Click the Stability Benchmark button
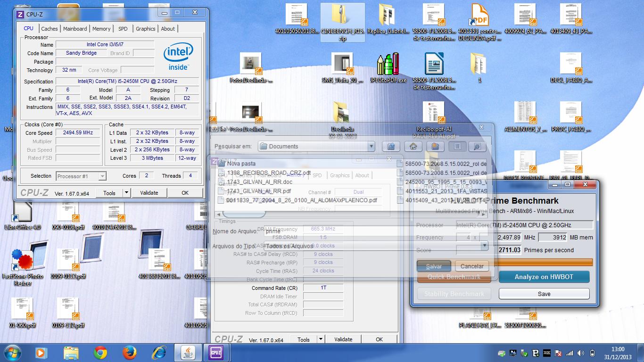 pyautogui.click(x=454, y=294)
